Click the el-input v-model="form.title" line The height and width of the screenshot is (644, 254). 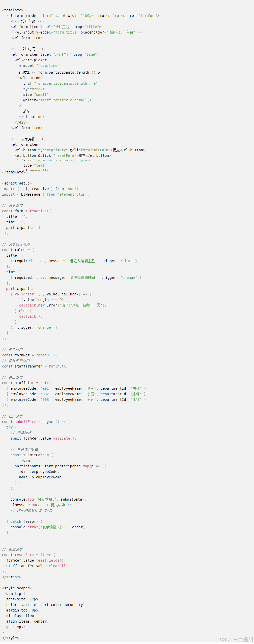(78, 32)
